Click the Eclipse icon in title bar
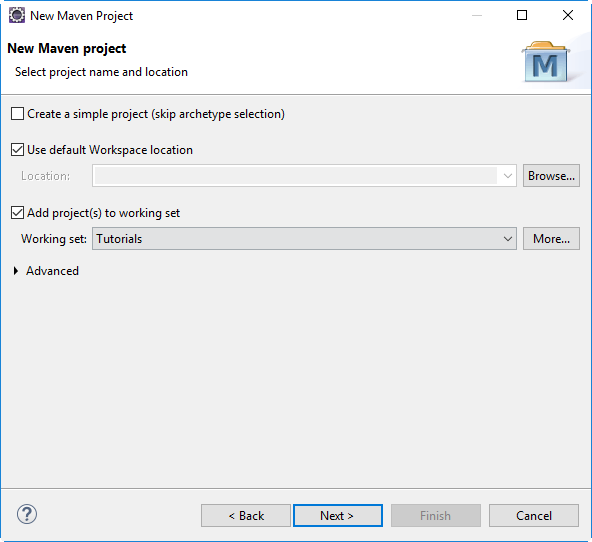Viewport: 592px width, 542px height. (x=17, y=15)
